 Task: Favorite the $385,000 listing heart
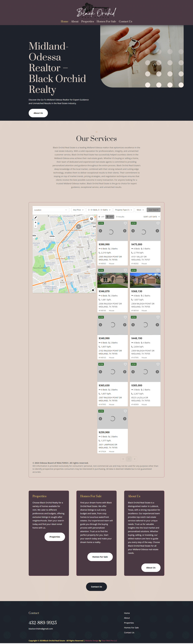158,364
